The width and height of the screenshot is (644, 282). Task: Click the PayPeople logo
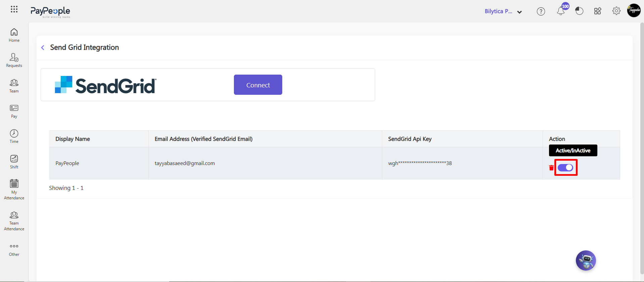[50, 12]
